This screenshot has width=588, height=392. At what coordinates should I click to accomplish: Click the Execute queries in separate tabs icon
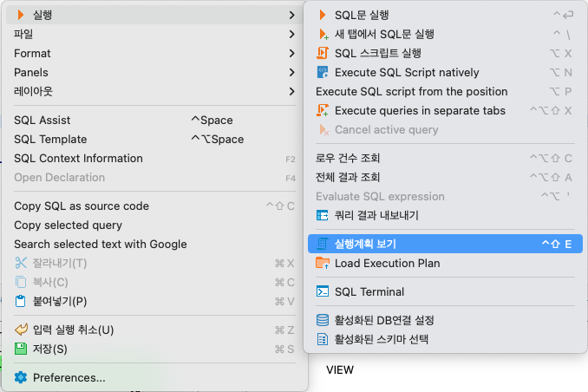click(x=323, y=110)
